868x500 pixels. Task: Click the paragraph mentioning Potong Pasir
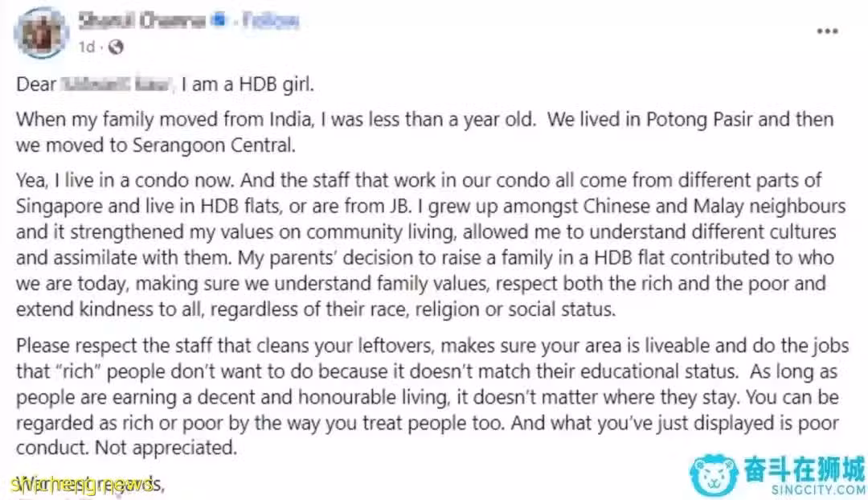[424, 133]
